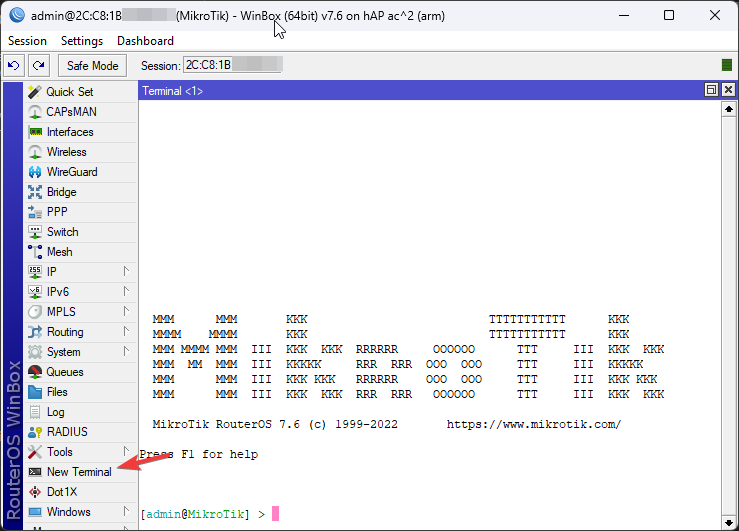739x531 pixels.
Task: Click terminal scrollbar down arrow
Action: click(729, 523)
